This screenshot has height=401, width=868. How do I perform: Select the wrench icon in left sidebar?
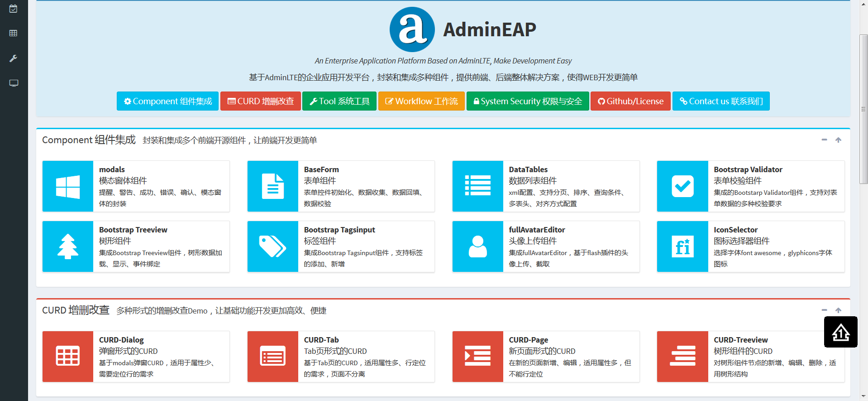[14, 58]
